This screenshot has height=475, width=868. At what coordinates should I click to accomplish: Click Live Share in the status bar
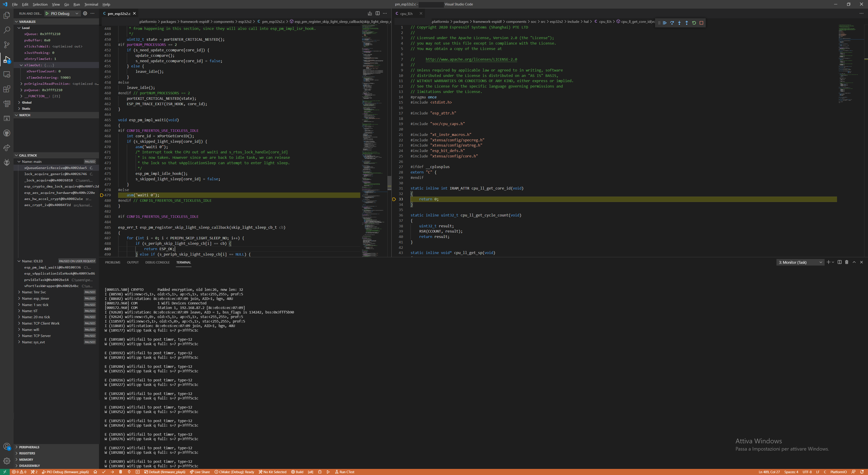[x=200, y=472]
